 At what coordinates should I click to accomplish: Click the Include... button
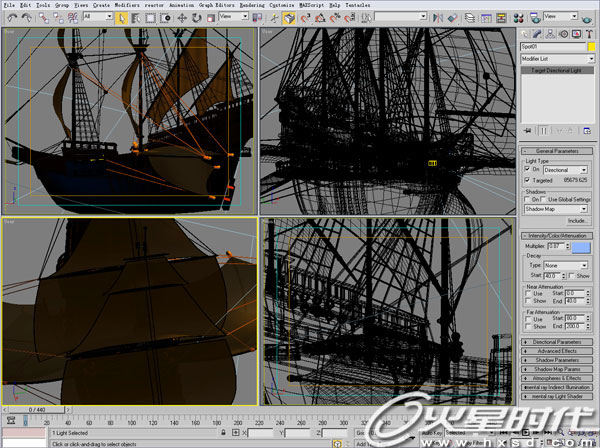click(578, 220)
